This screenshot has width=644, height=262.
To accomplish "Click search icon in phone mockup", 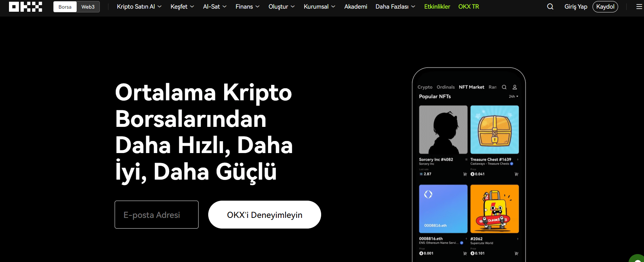I will point(504,87).
